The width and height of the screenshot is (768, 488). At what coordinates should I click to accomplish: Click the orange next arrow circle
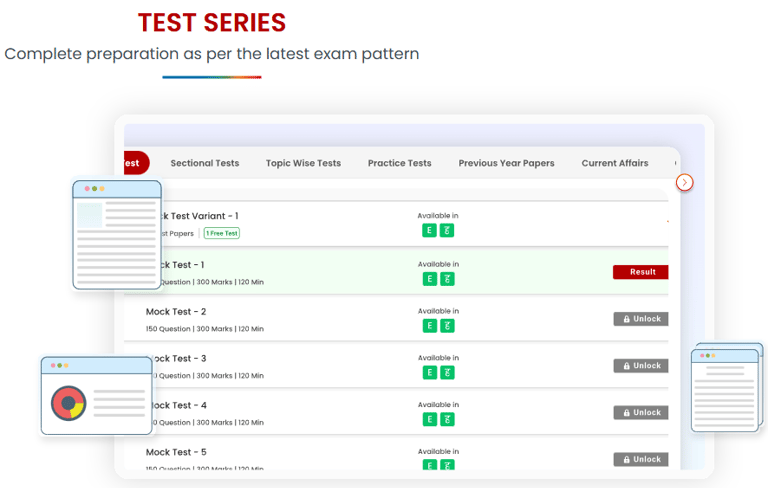(x=684, y=183)
